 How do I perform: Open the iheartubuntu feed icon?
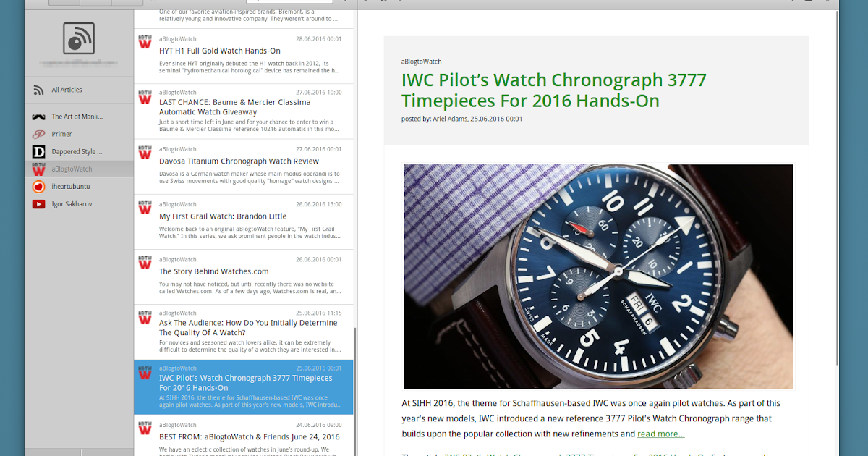38,186
